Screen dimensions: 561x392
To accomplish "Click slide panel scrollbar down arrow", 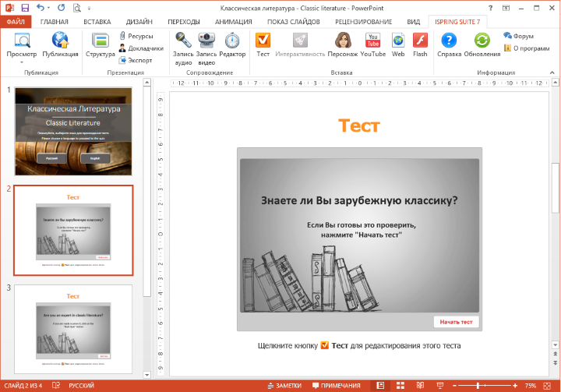I will click(146, 375).
